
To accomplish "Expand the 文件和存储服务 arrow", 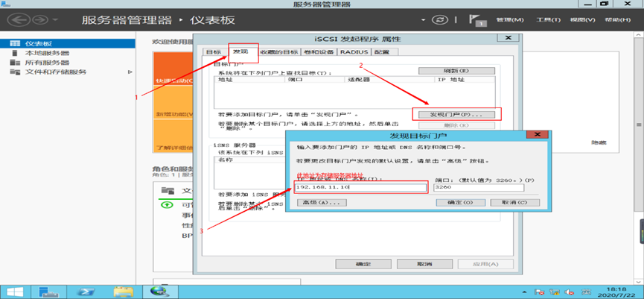I will tap(130, 72).
